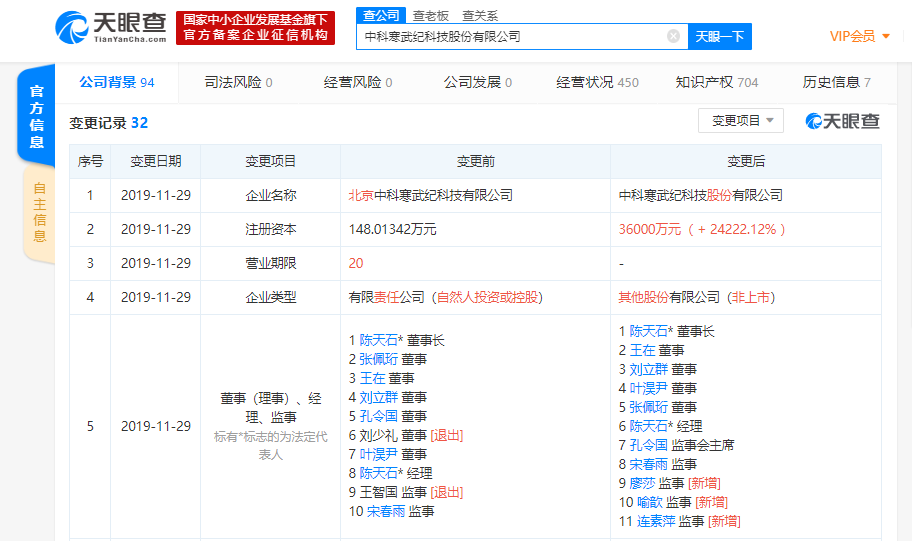Open 孔令国 监事会主席 link
This screenshot has height=541, width=912.
pyautogui.click(x=649, y=446)
